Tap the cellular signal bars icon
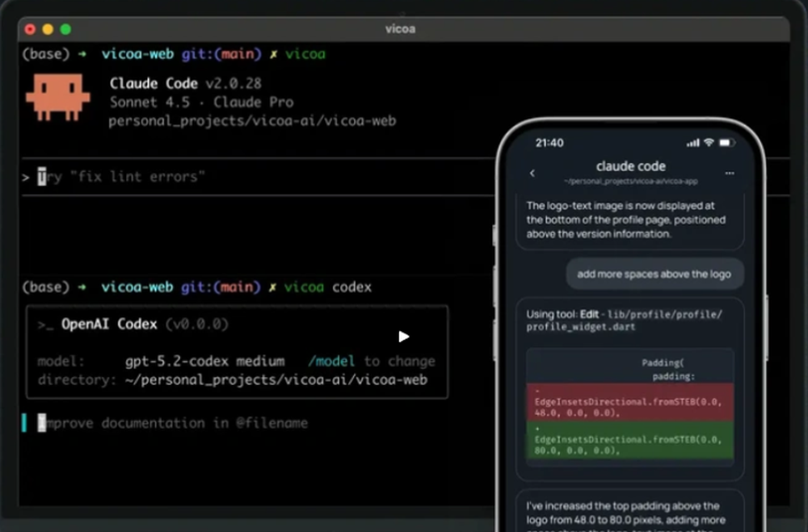The image size is (808, 532). pos(692,142)
